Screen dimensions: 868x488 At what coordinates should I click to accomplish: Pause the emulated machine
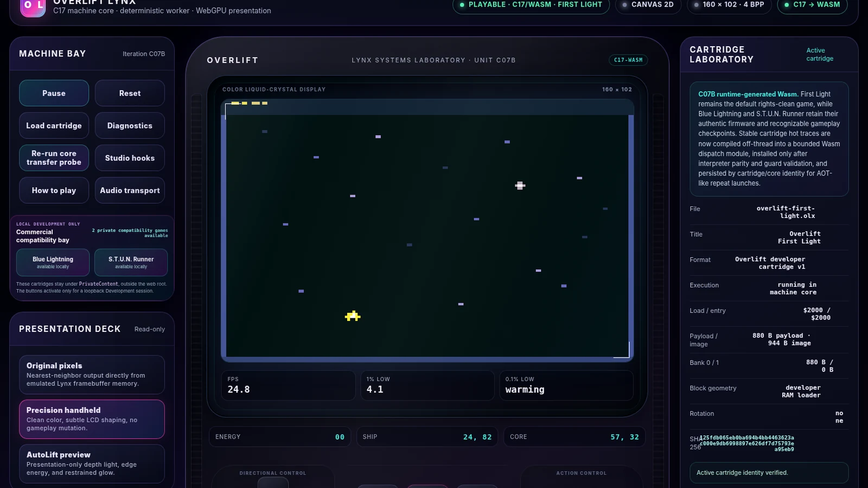click(54, 93)
